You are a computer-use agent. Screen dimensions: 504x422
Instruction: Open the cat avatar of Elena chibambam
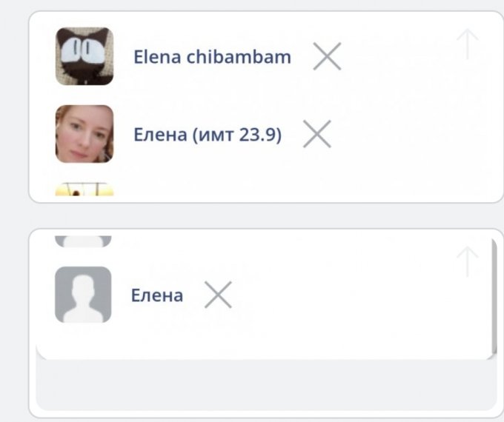[x=84, y=56]
